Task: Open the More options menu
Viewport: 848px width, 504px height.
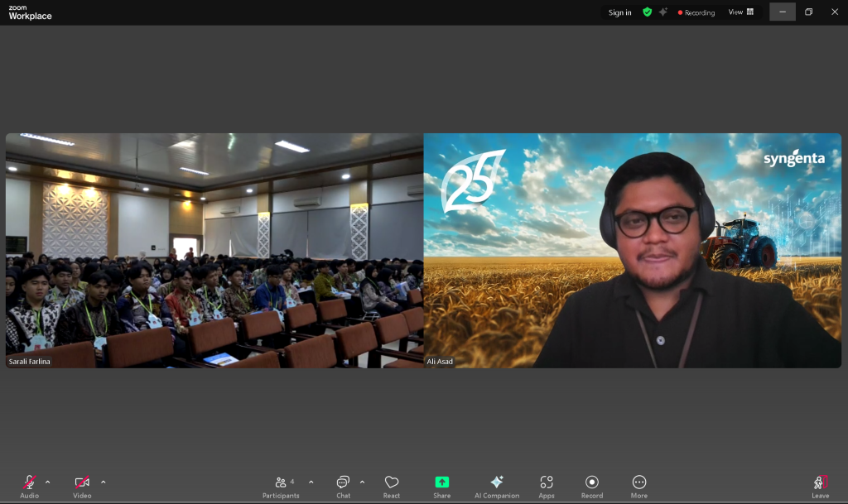Action: (639, 485)
